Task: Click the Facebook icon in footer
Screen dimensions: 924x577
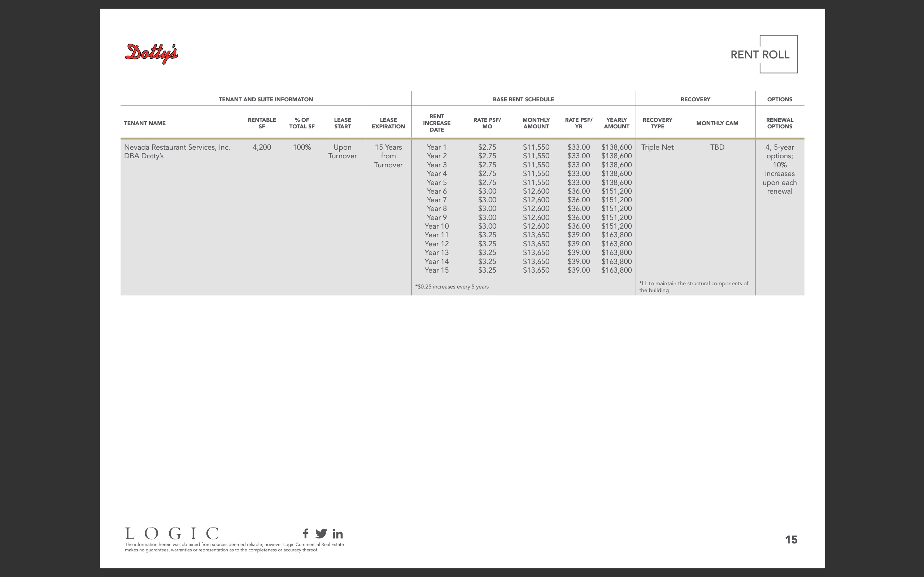Action: (305, 533)
